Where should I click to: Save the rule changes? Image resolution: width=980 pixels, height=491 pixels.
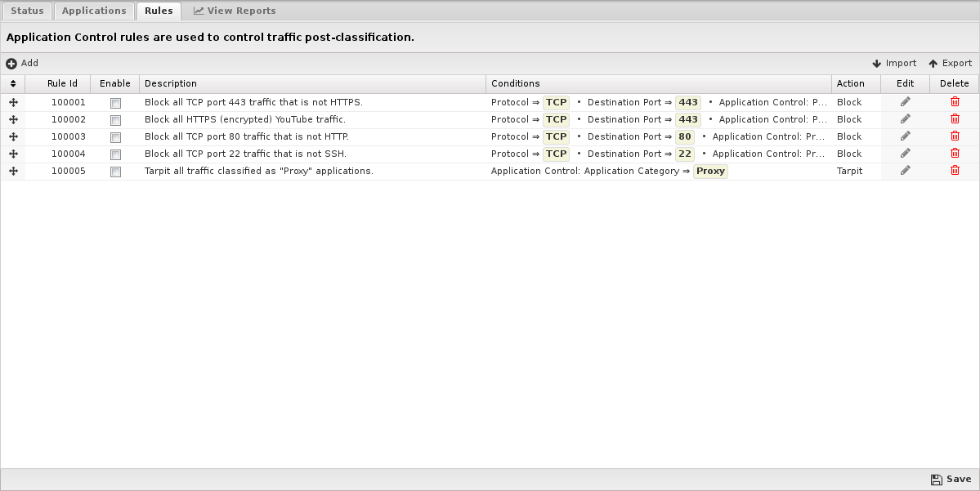(951, 480)
